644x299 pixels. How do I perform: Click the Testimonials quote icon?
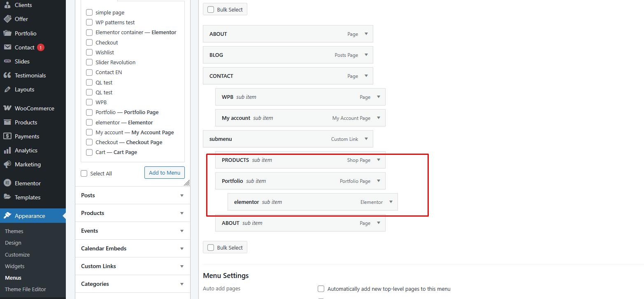(7, 75)
